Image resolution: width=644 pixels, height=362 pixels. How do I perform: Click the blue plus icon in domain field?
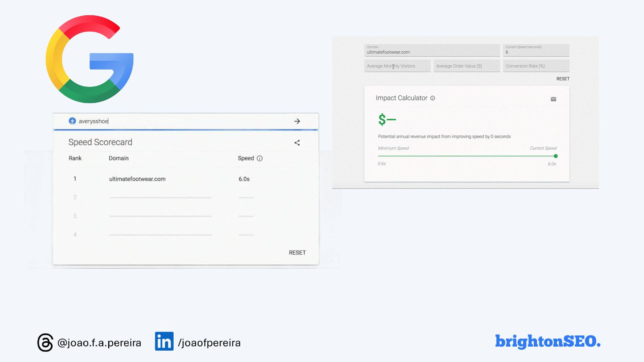point(72,121)
